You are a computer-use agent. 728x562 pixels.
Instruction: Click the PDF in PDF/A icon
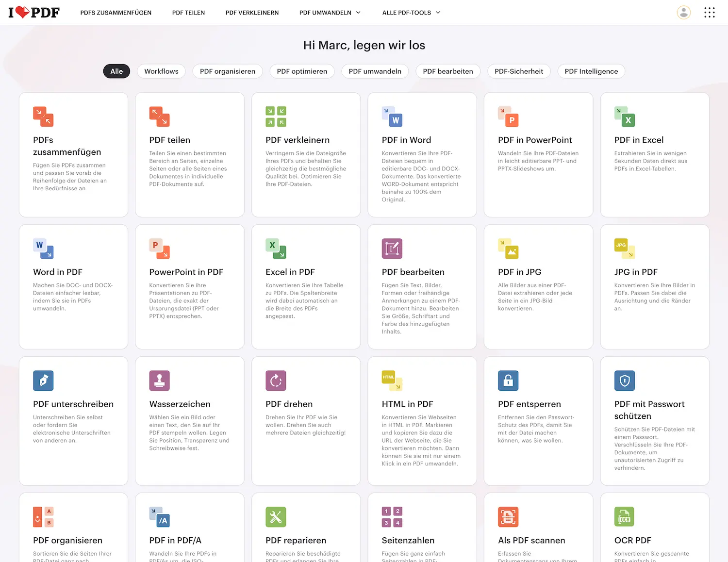160,517
